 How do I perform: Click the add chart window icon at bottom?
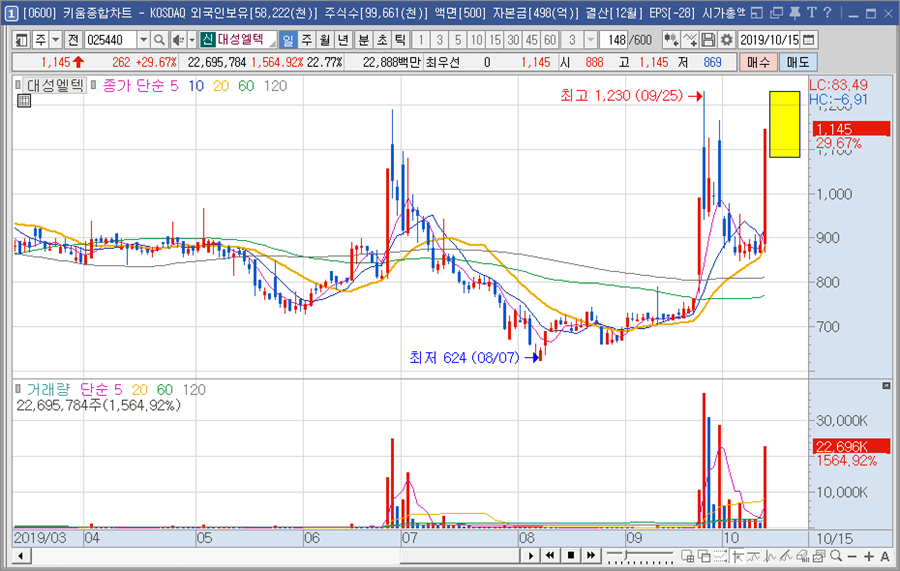[x=688, y=556]
